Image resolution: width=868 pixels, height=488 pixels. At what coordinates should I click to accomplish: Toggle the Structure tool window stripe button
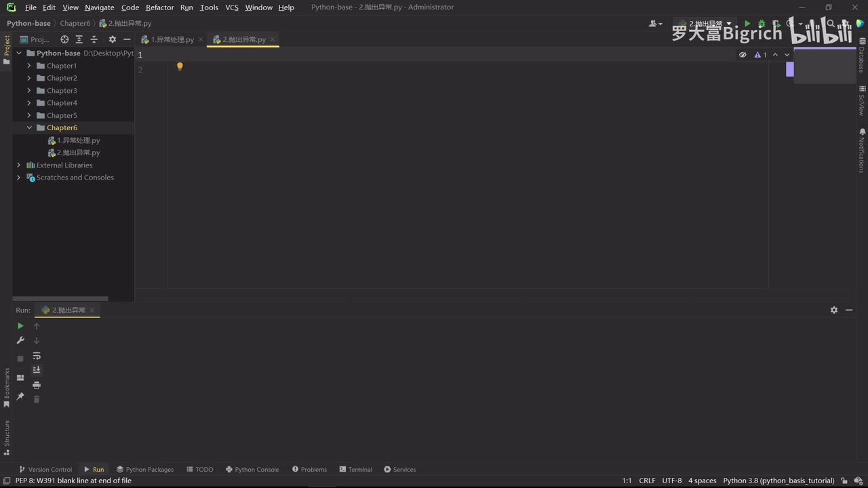click(x=7, y=438)
